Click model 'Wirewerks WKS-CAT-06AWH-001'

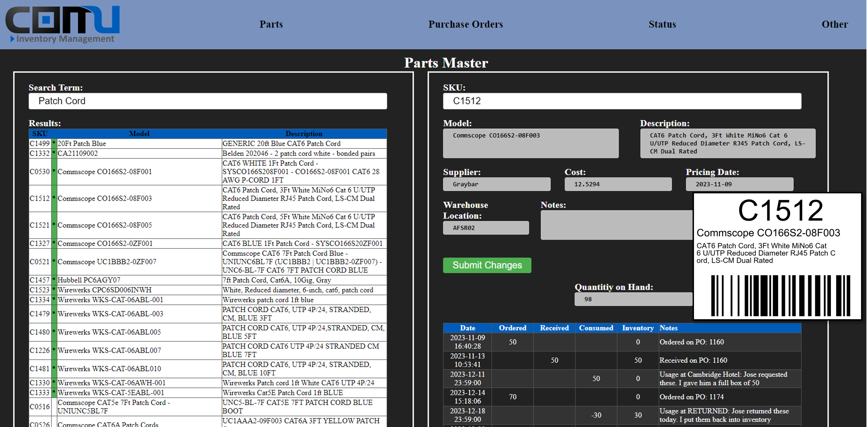click(x=112, y=383)
